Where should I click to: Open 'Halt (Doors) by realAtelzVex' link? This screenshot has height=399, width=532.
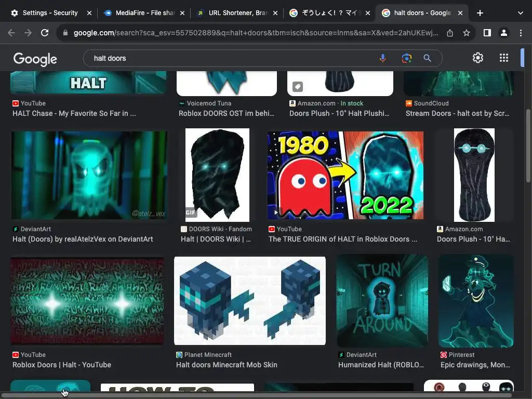pos(83,239)
